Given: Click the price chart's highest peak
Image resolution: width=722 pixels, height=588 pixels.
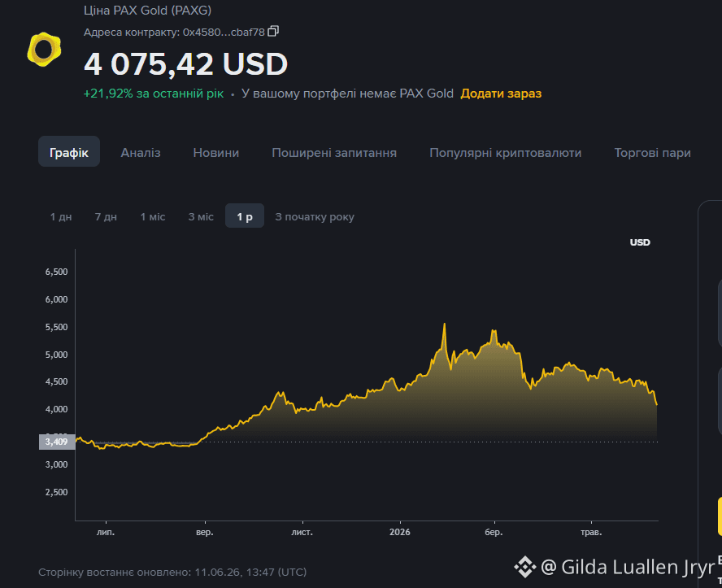Looking at the screenshot, I should [x=445, y=324].
